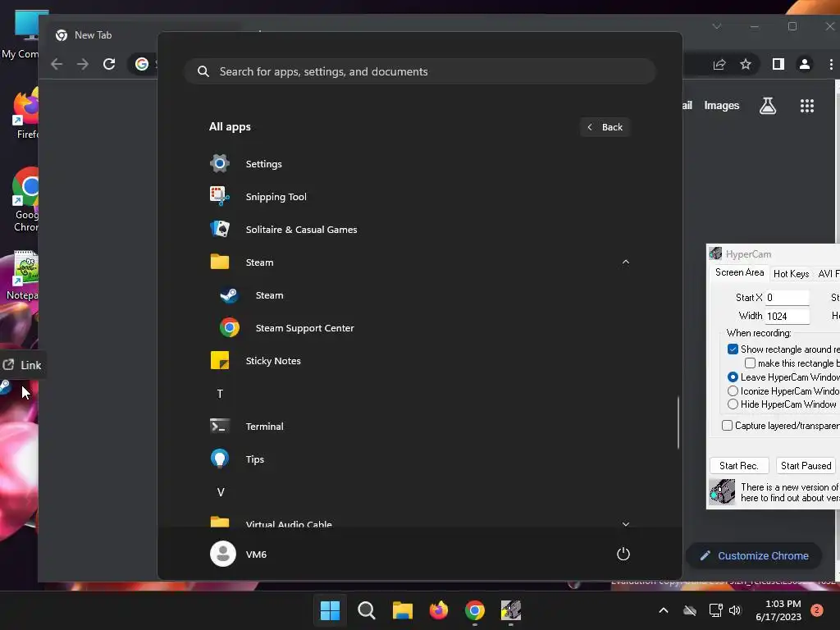Click Start Rec. button in HyperCam

tap(739, 466)
